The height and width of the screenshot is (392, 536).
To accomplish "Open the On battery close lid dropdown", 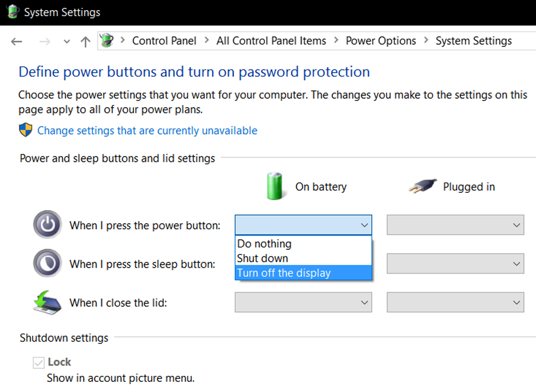I will (303, 302).
